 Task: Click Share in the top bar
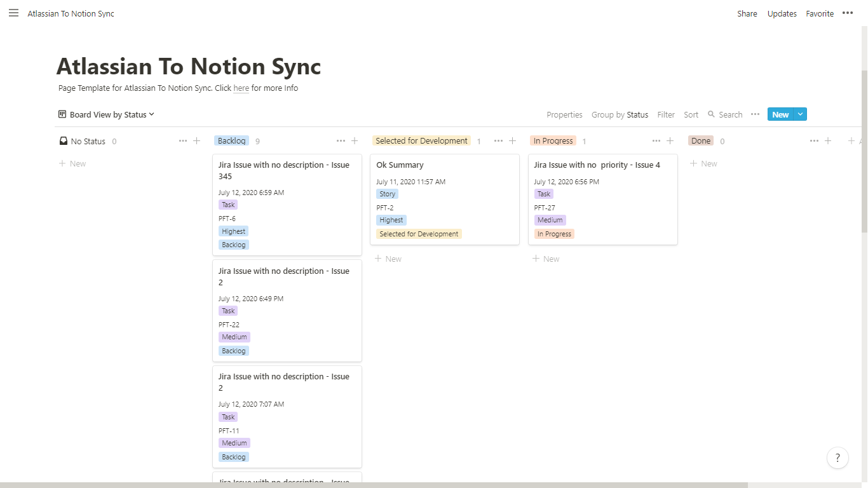click(747, 13)
